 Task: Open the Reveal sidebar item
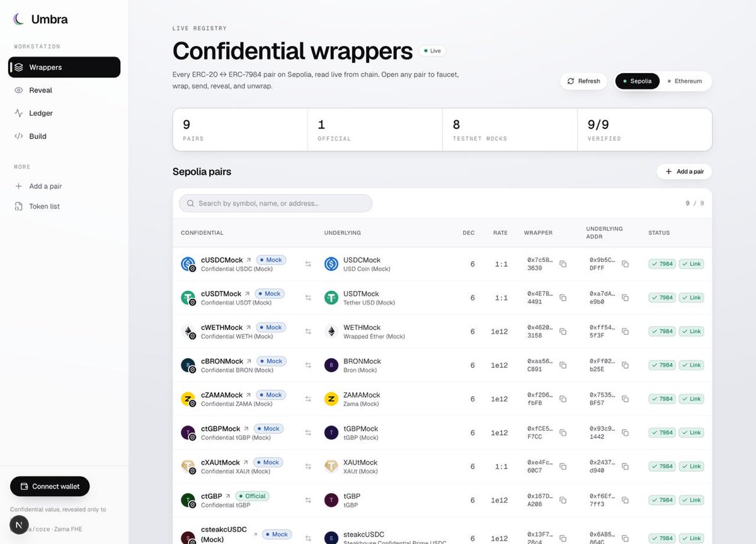tap(64, 90)
